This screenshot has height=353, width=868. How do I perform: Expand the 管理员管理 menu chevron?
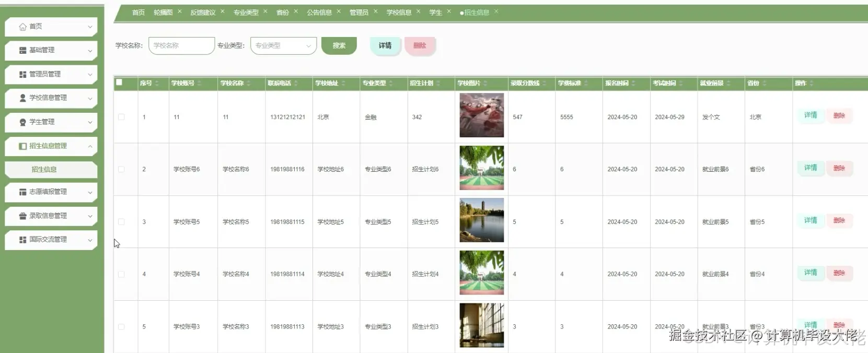click(90, 75)
